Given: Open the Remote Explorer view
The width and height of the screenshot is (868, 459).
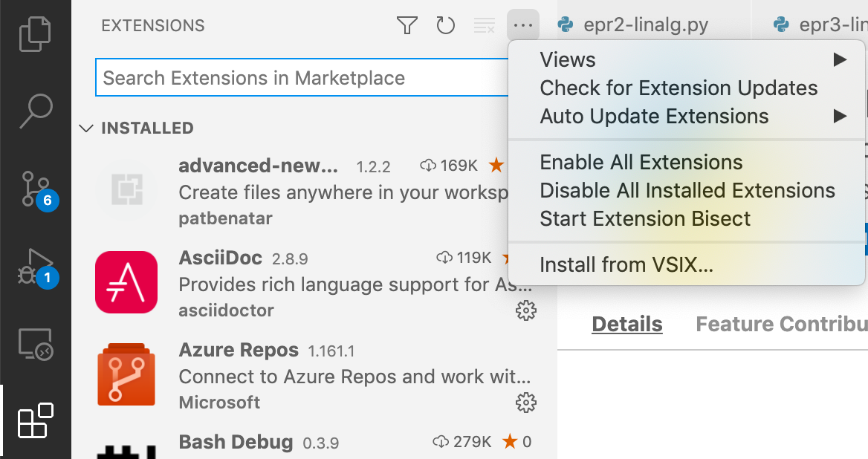Looking at the screenshot, I should 35,344.
